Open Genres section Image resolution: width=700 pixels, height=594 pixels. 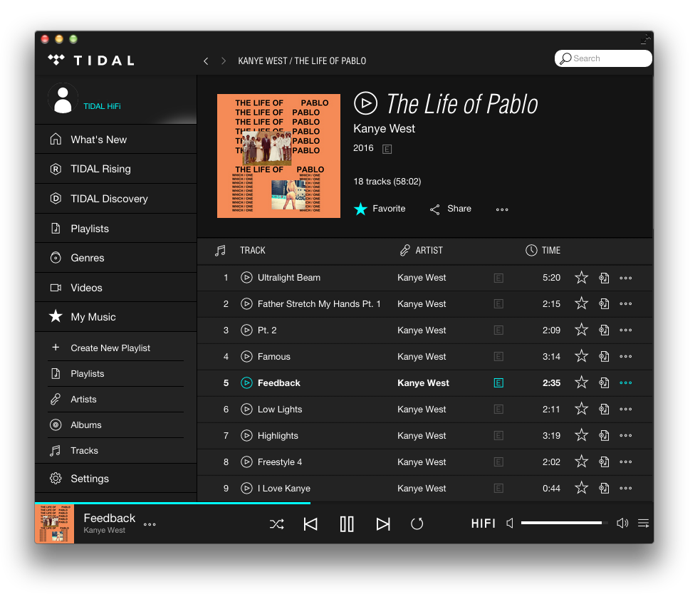point(115,258)
